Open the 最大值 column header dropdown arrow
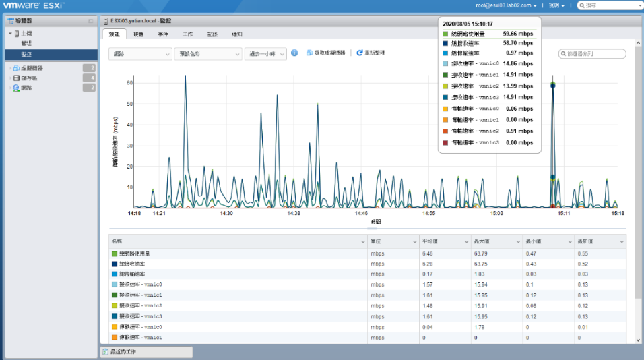Screen dimensions: 644x360 (518, 241)
